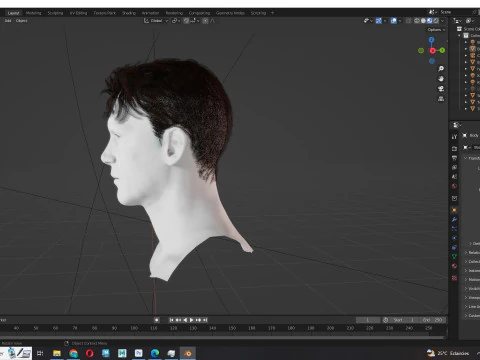Add a workspace with the plus button

[272, 13]
